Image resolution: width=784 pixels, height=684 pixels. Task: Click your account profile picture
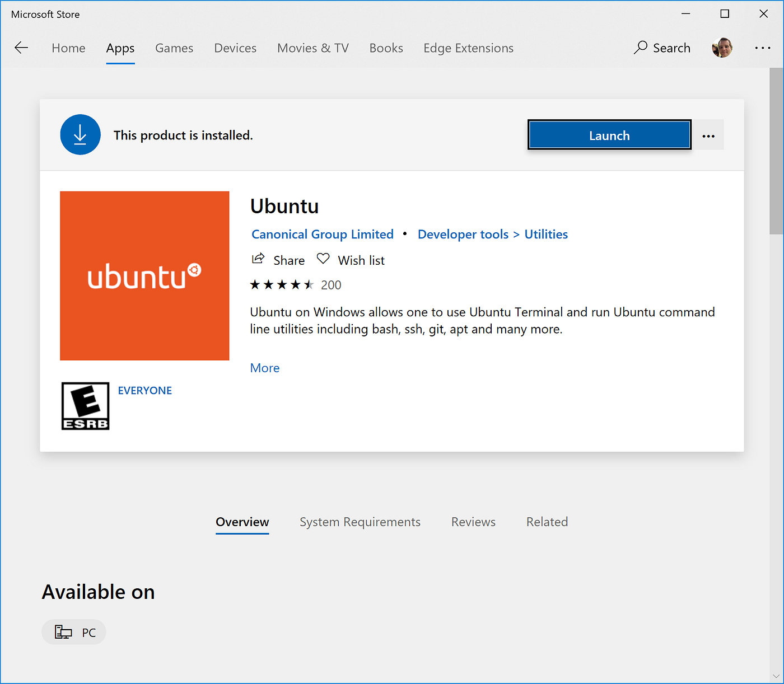tap(722, 48)
